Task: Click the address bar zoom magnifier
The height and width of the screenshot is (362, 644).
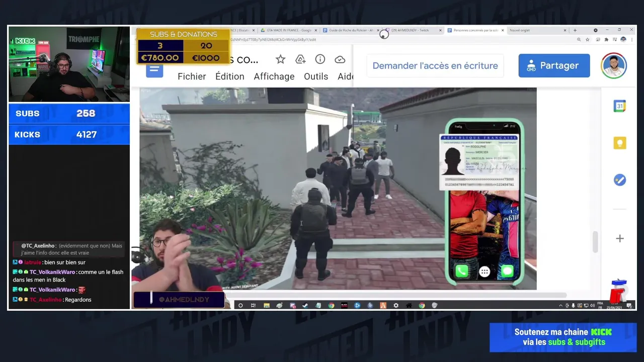Action: [579, 40]
